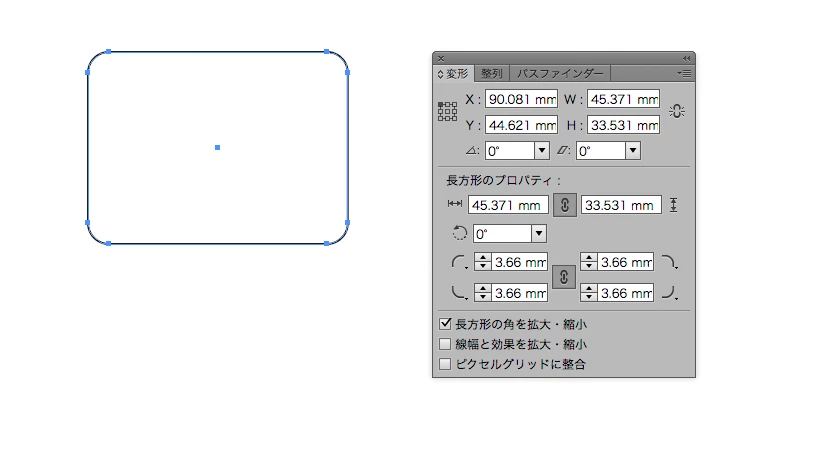Toggle constrain width and height proportions icon
818x461 pixels.
677,111
